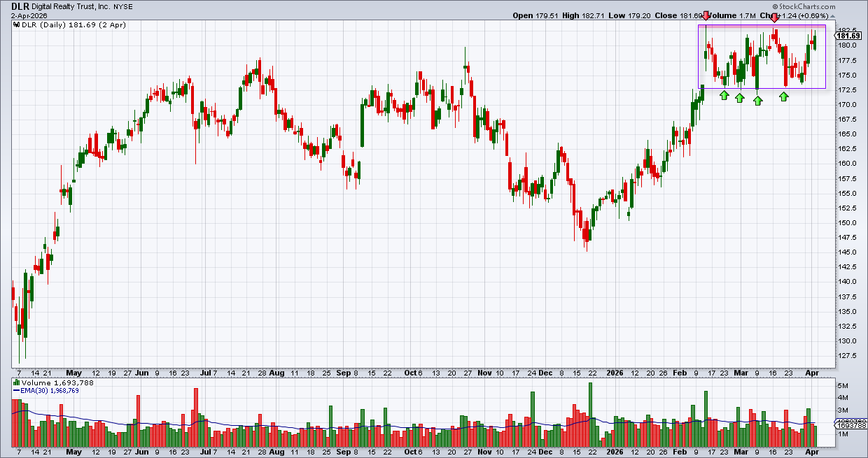The image size is (868, 458).
Task: Click Nov on the price chart date axis
Action: coord(484,373)
